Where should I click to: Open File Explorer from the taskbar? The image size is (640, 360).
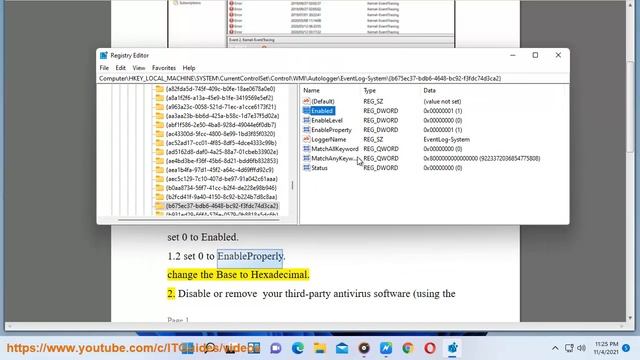(x=320, y=348)
